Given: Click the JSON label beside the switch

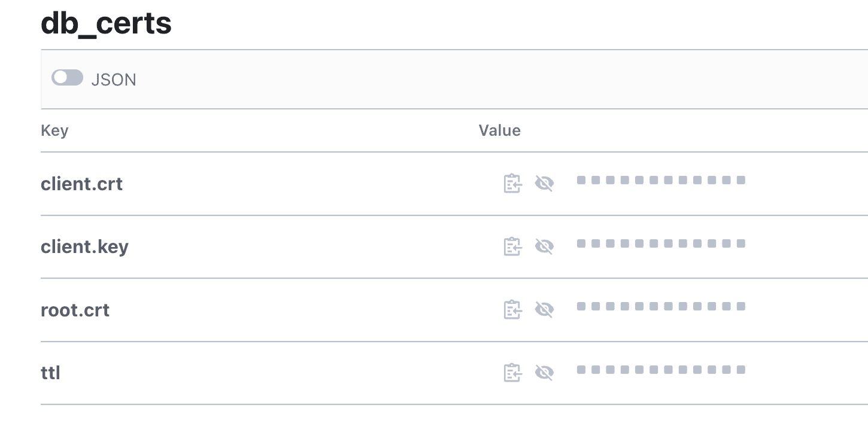Looking at the screenshot, I should [x=114, y=80].
